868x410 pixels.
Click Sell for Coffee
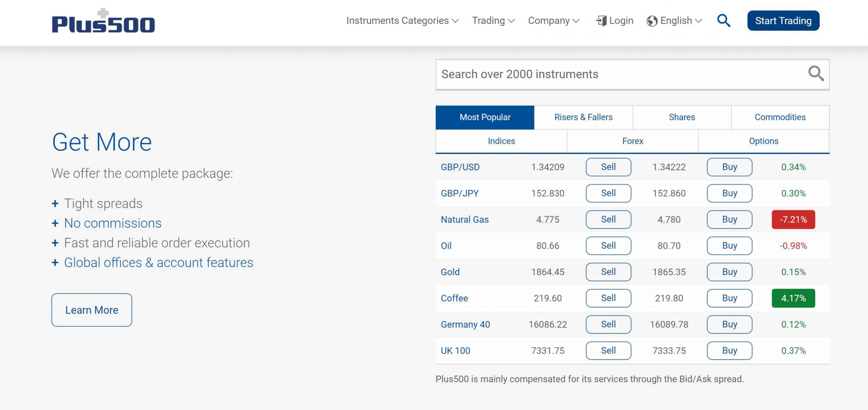pos(608,298)
